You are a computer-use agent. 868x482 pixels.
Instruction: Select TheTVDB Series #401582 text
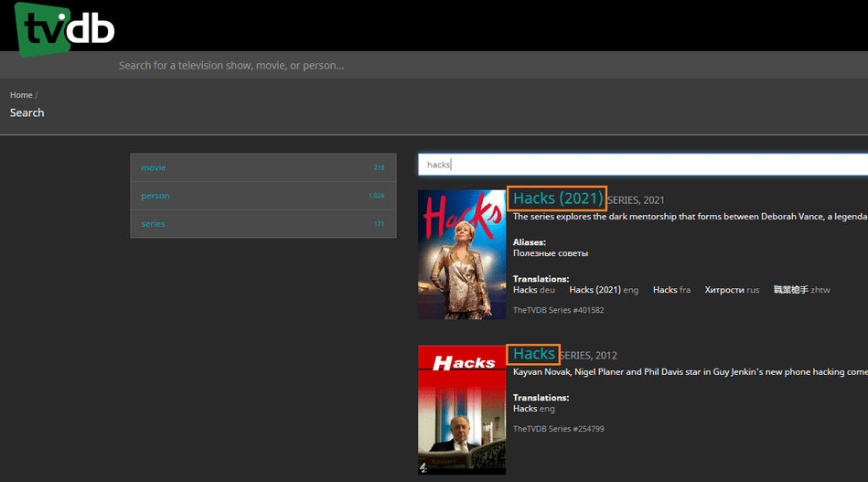pyautogui.click(x=558, y=310)
